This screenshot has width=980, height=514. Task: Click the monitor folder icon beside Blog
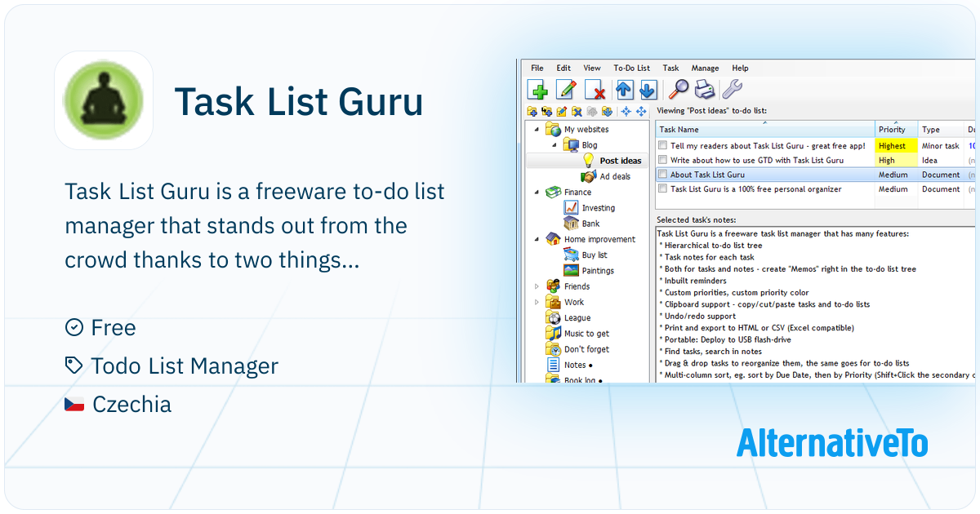(571, 145)
